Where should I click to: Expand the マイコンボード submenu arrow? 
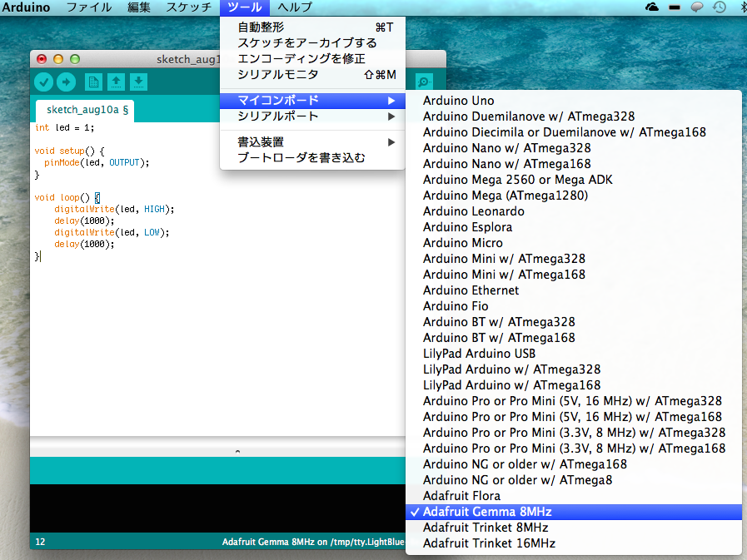point(391,101)
